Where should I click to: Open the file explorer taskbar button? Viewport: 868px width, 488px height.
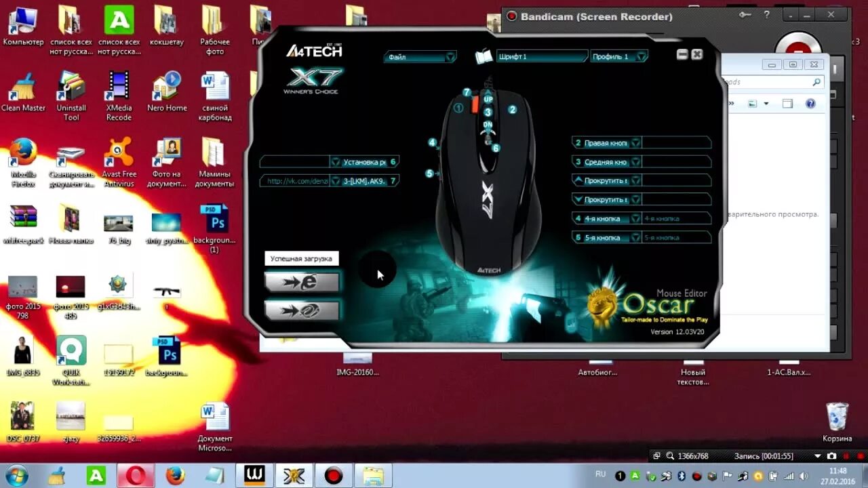(373, 476)
